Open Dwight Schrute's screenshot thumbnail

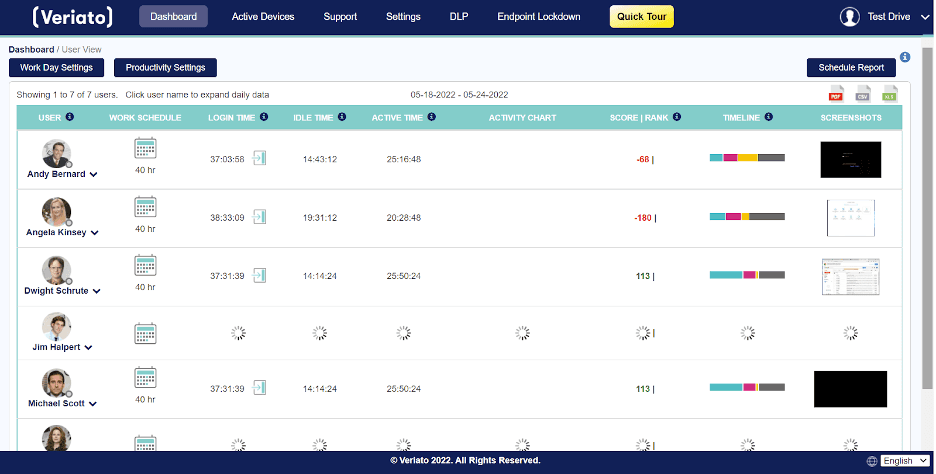(x=850, y=275)
